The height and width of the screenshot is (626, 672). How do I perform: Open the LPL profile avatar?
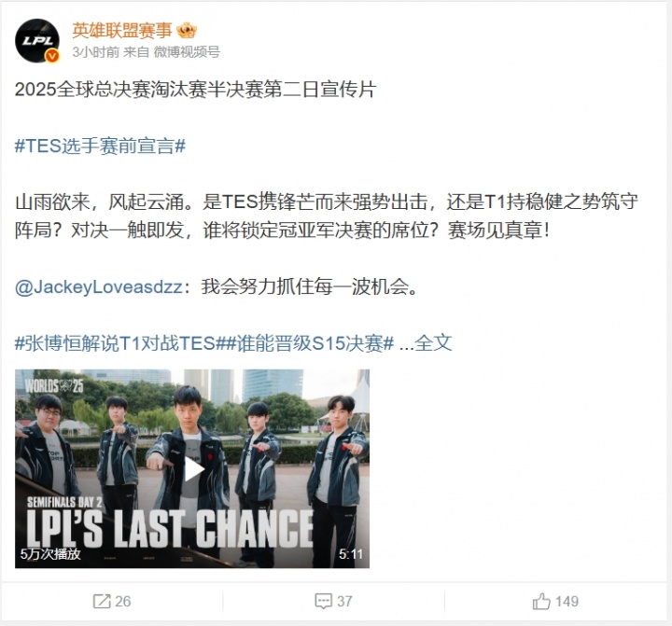[x=37, y=41]
